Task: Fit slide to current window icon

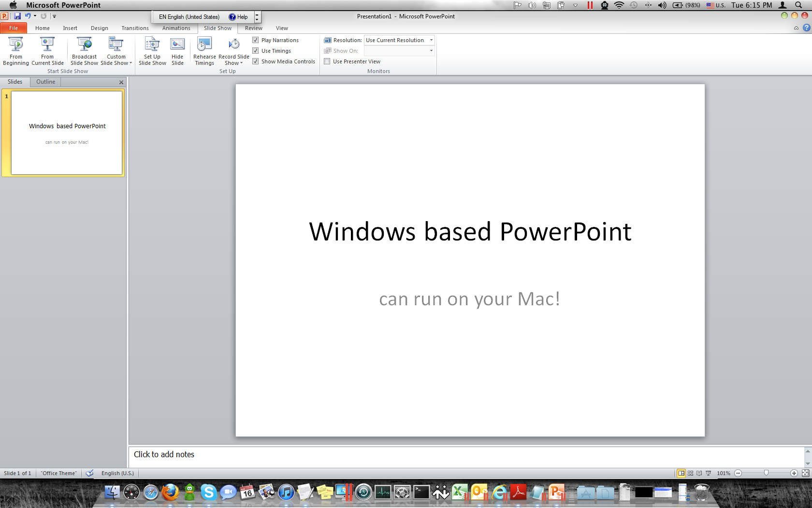Action: [x=805, y=473]
